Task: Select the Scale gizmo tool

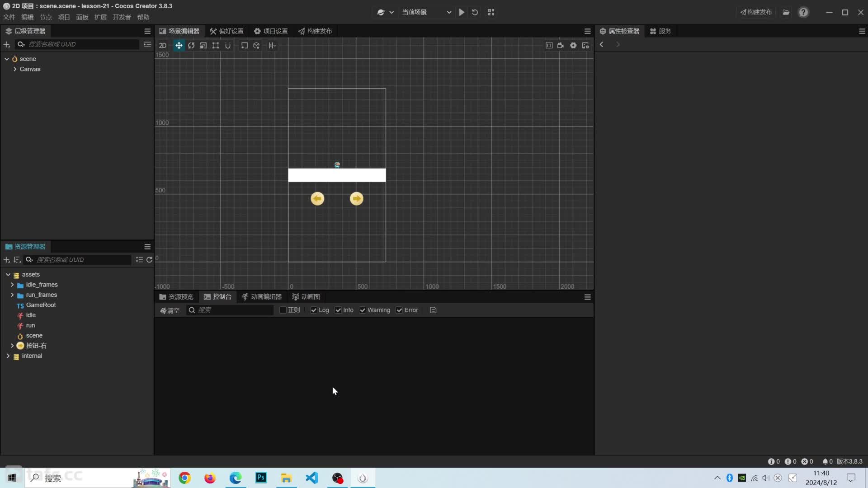Action: point(203,46)
